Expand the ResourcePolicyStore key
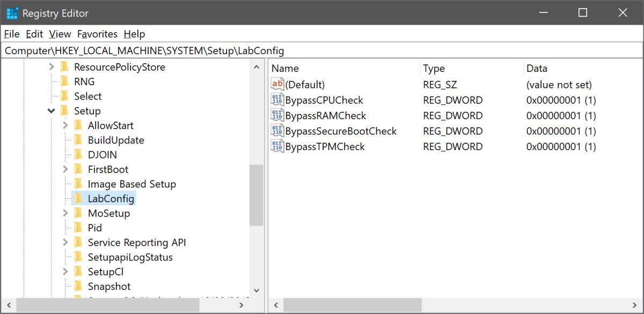Screen dimensions: 644x314 point(52,67)
